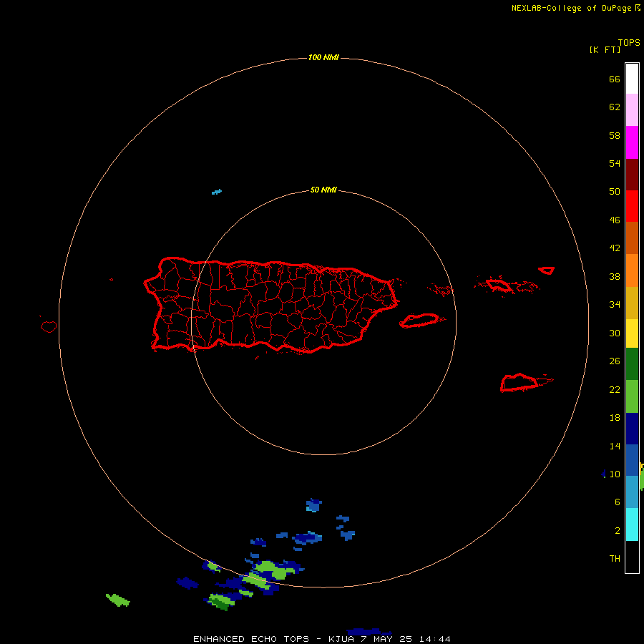
Task: Click the '50 NMI' range ring label
Action: point(323,190)
